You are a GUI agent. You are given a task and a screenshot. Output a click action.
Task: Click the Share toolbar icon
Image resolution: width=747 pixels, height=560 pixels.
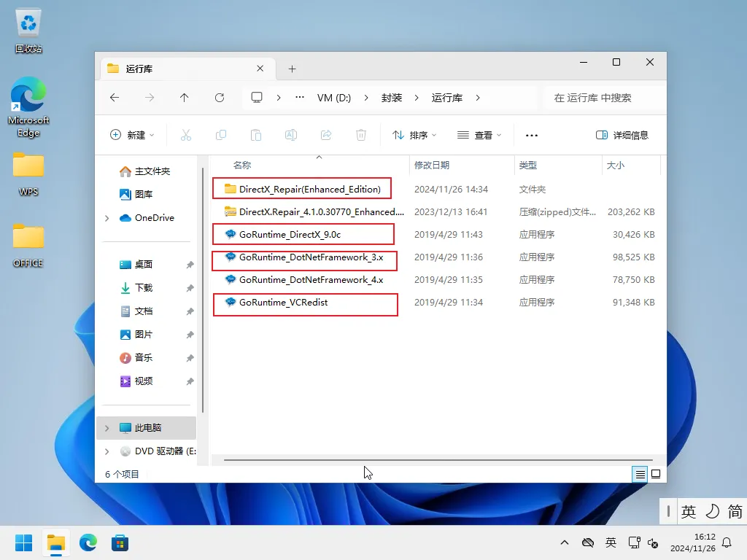point(326,135)
